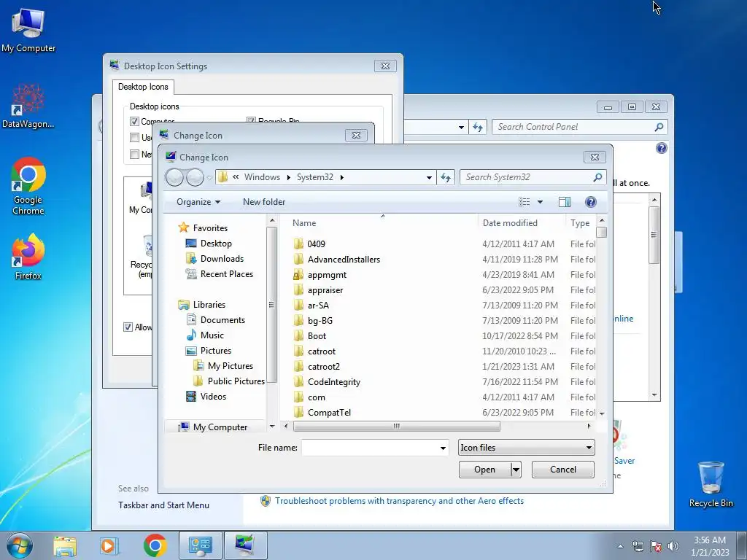Viewport: 747px width, 560px height.
Task: Click the search magnifier in Search System32
Action: click(x=597, y=177)
